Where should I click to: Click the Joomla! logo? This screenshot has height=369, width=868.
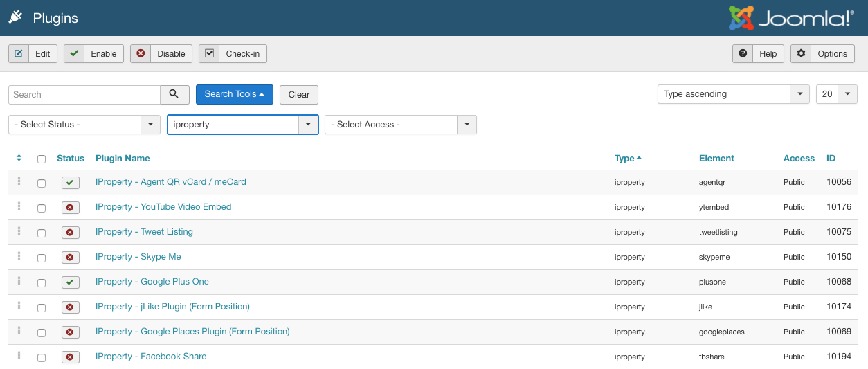(x=791, y=18)
